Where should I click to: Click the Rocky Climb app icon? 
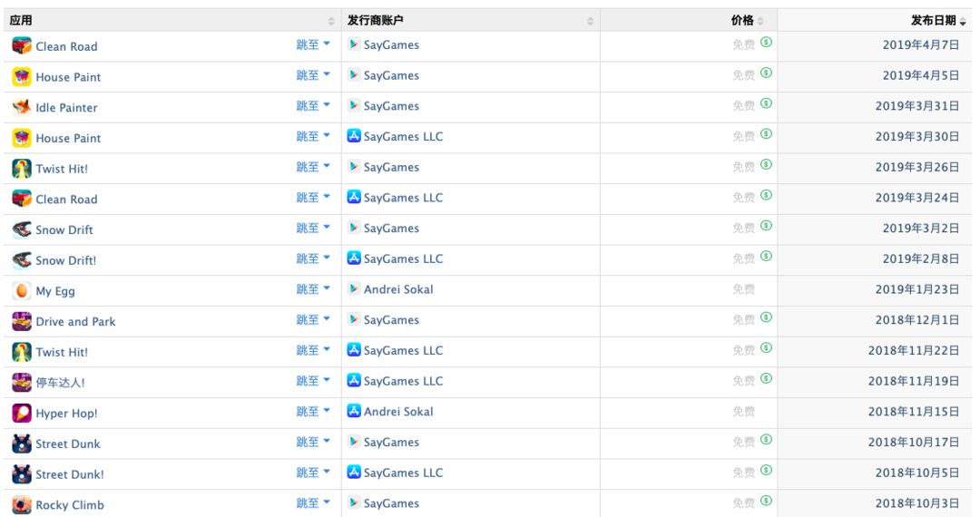tap(22, 505)
